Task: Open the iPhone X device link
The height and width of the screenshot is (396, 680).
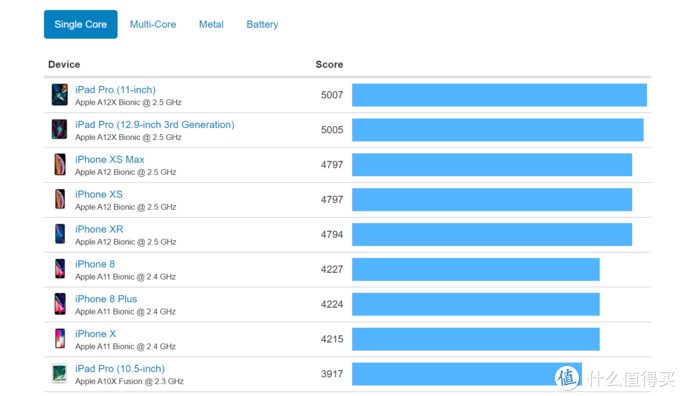Action: tap(95, 334)
